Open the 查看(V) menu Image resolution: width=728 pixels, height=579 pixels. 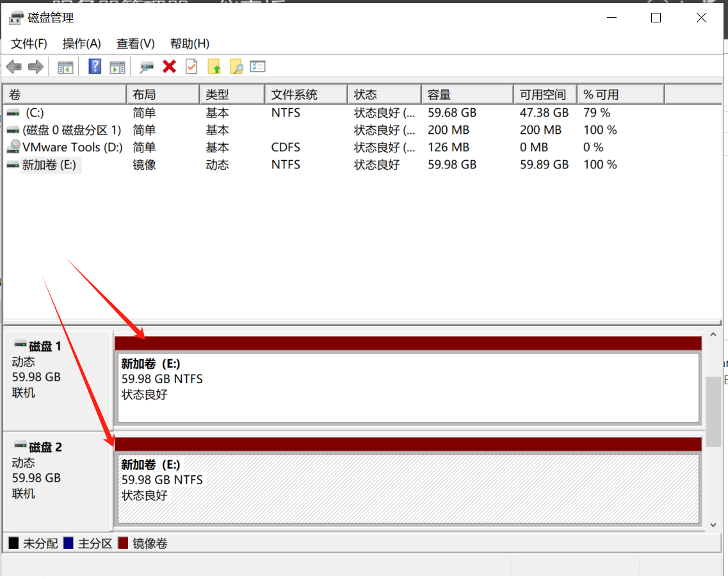[x=136, y=44]
